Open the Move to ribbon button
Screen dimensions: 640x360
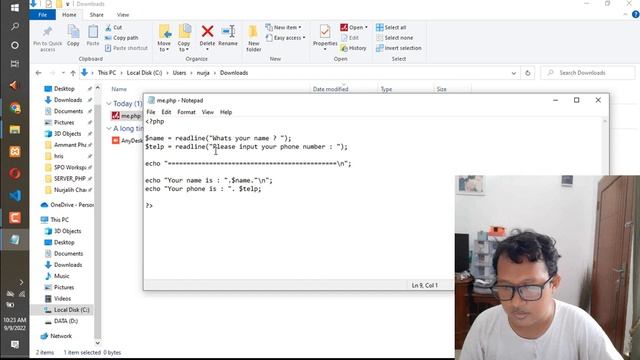164,38
